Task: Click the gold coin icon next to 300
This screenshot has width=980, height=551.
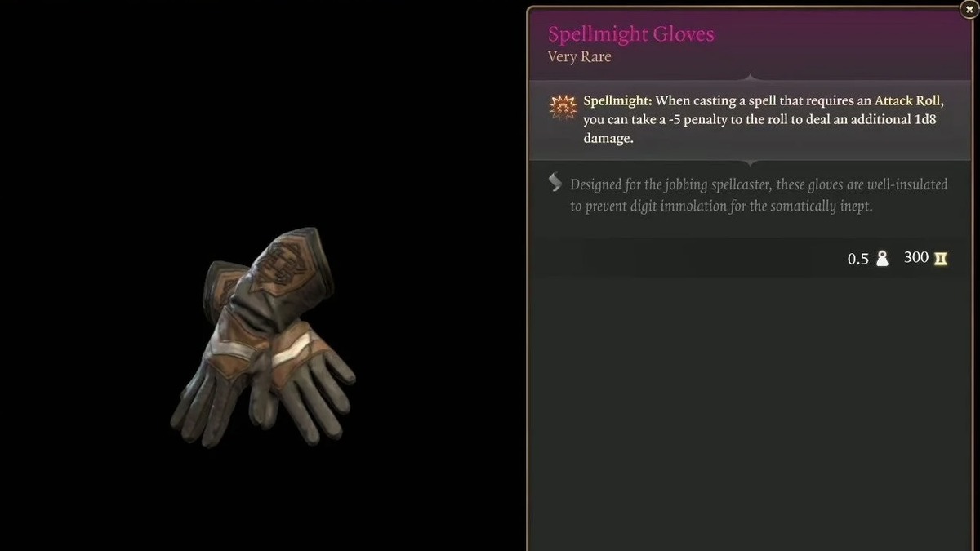Action: click(941, 259)
